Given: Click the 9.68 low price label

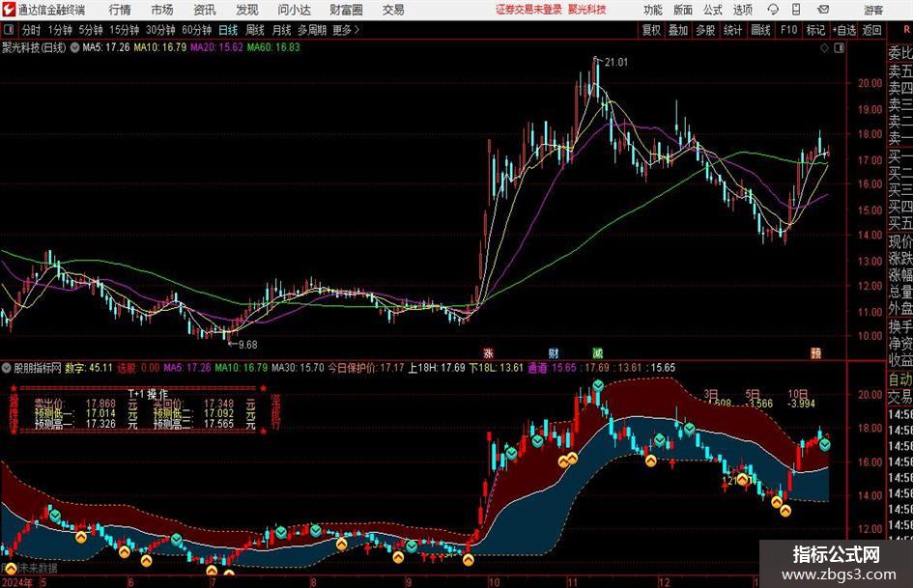Looking at the screenshot, I should [248, 345].
